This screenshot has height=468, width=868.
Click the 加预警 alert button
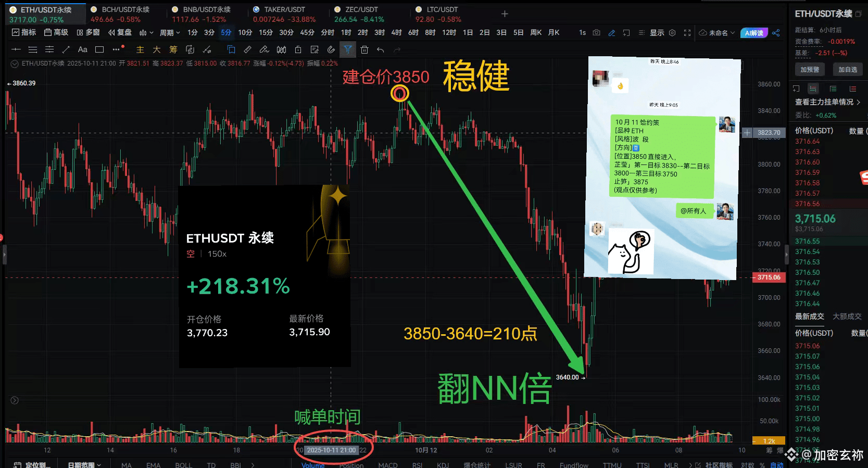810,69
